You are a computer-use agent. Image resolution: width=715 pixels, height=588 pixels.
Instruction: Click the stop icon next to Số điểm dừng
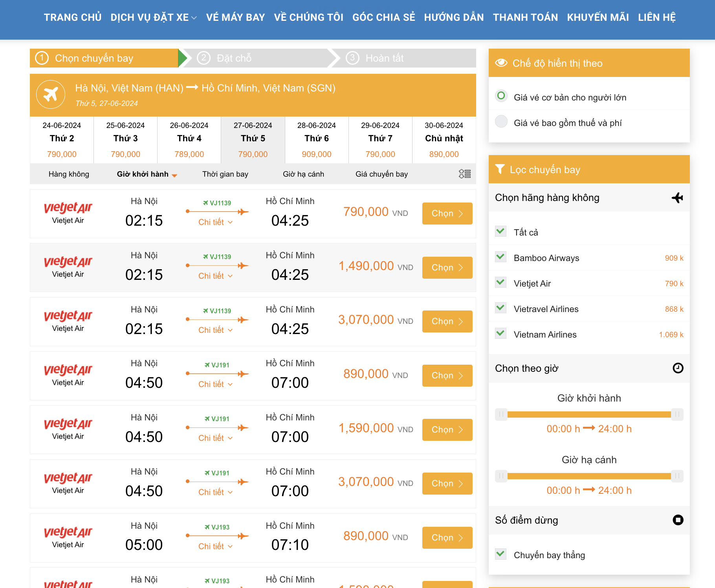678,520
